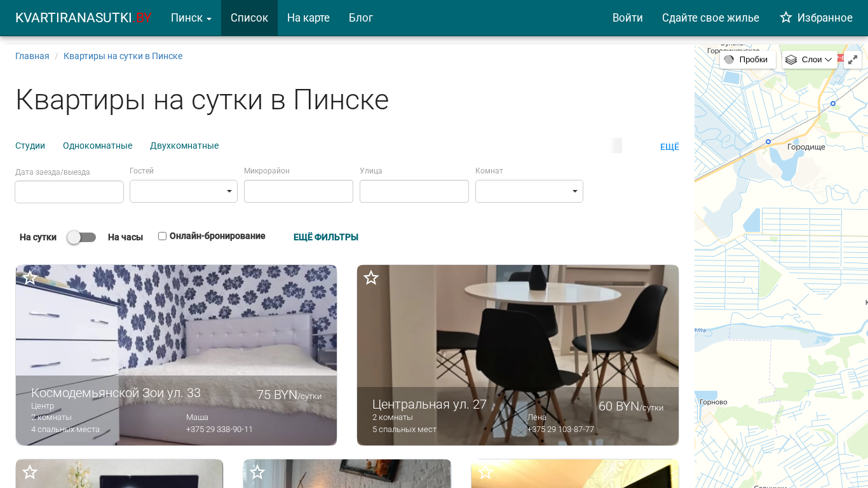
Task: Switch to the На карте tab
Action: 308,18
